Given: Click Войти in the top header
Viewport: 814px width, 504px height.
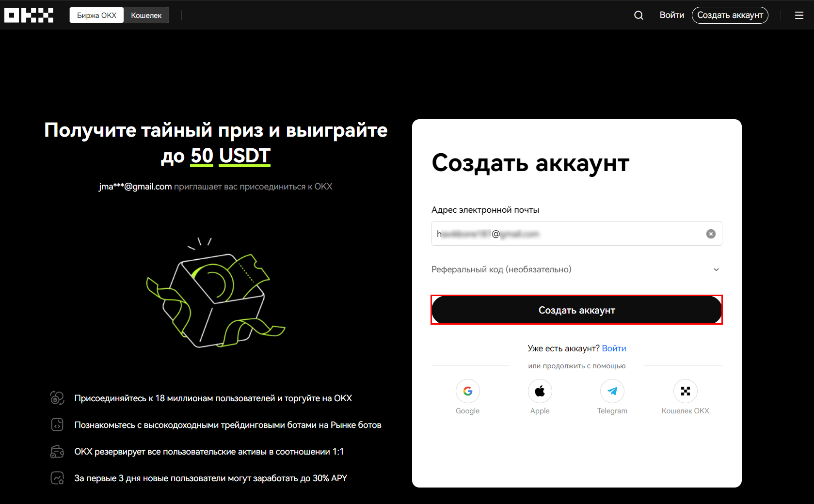Looking at the screenshot, I should [671, 15].
